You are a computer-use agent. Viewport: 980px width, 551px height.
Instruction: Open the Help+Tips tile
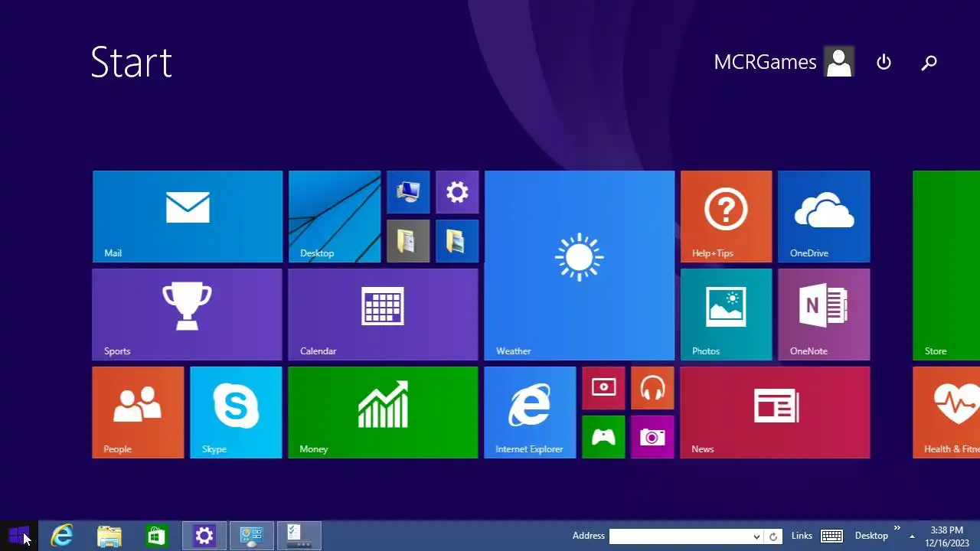(x=727, y=217)
